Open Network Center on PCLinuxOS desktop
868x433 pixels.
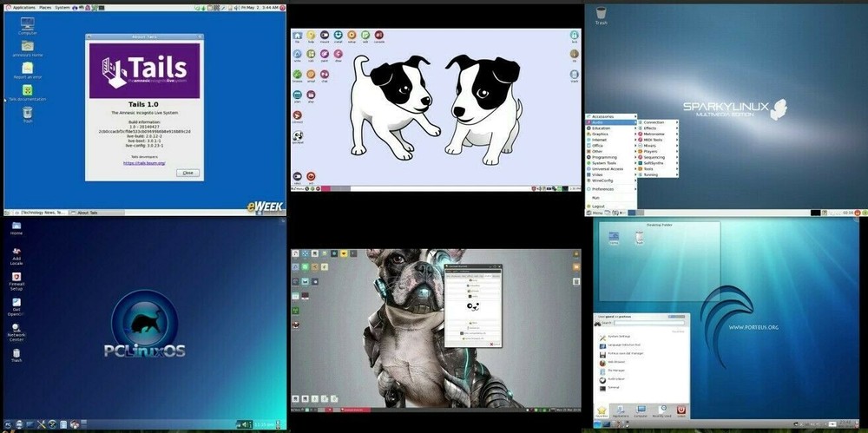click(x=16, y=332)
